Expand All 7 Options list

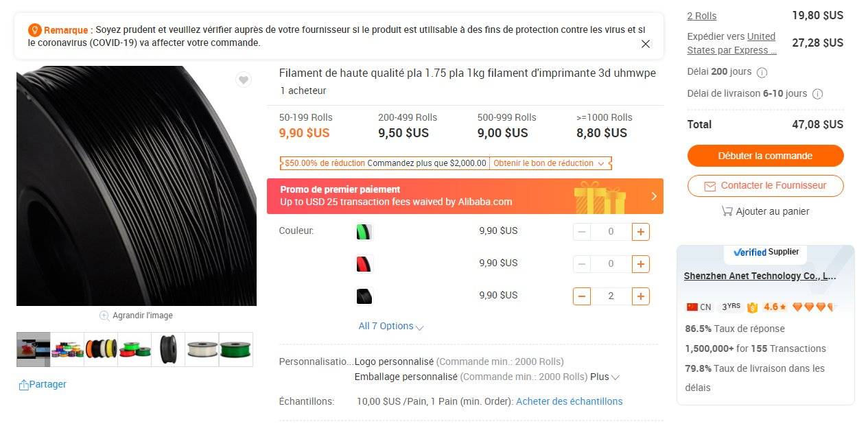[391, 327]
